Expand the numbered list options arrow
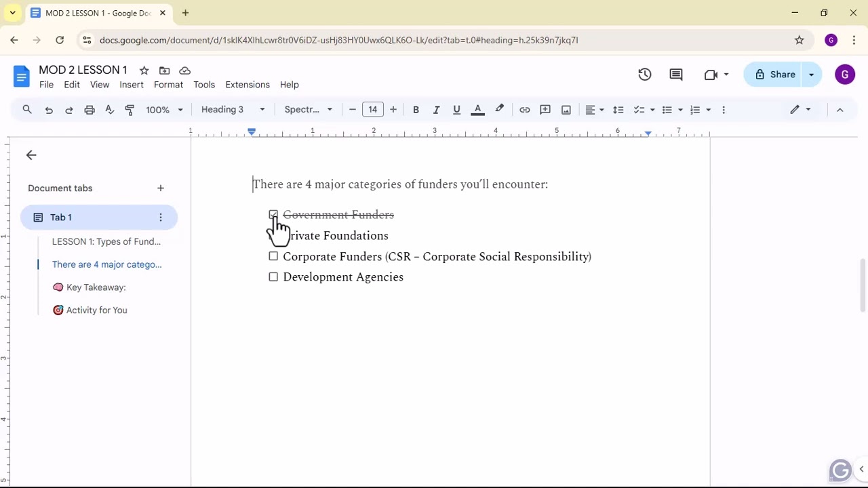 [708, 110]
